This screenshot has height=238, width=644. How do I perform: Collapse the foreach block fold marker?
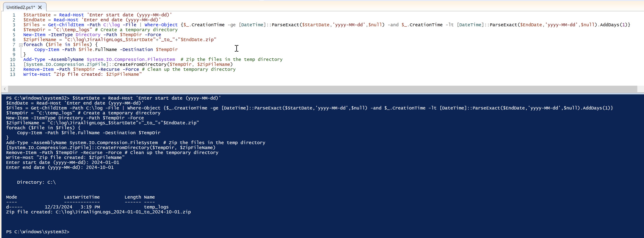(21, 45)
